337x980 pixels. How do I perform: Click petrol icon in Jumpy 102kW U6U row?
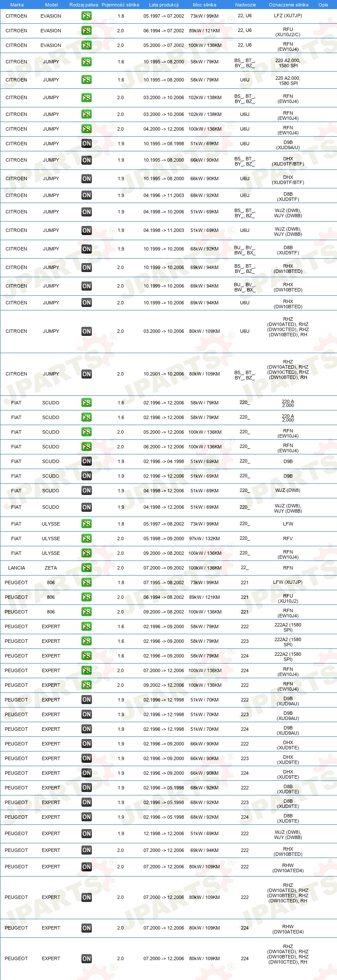tap(86, 114)
